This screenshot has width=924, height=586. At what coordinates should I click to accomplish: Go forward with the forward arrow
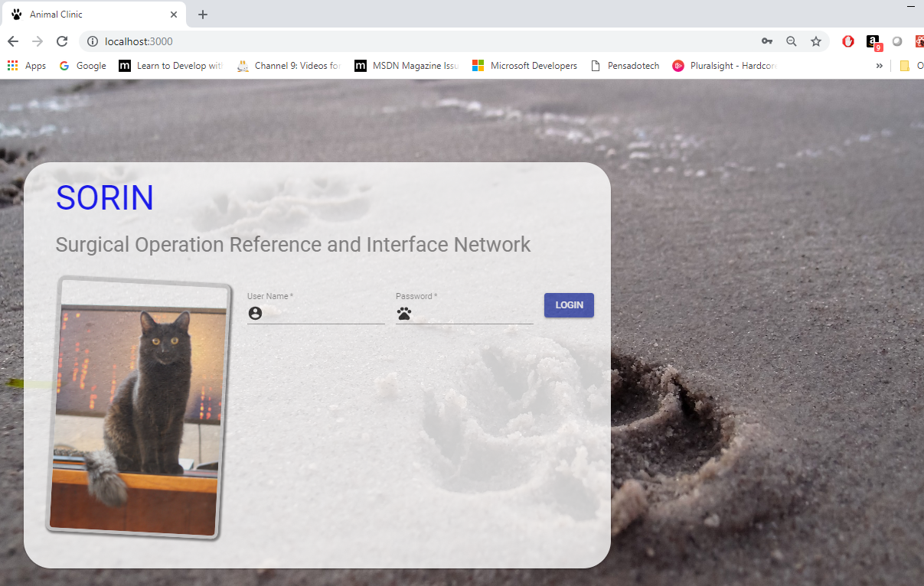coord(38,41)
